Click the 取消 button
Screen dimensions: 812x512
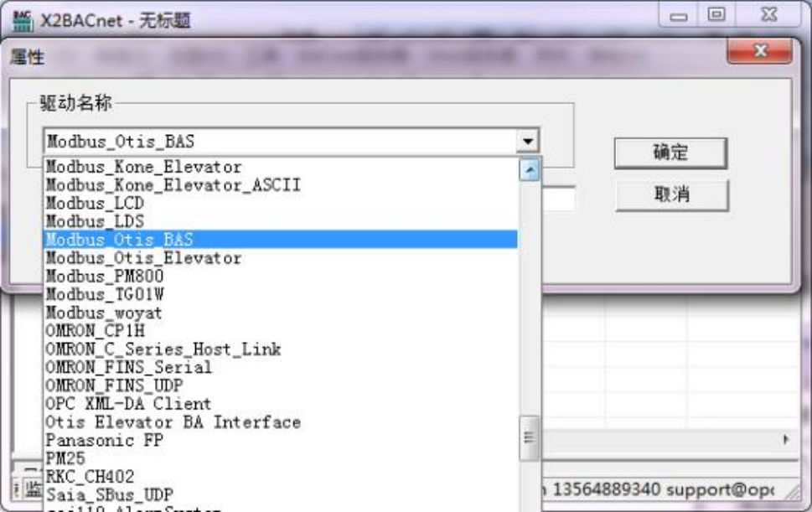672,194
